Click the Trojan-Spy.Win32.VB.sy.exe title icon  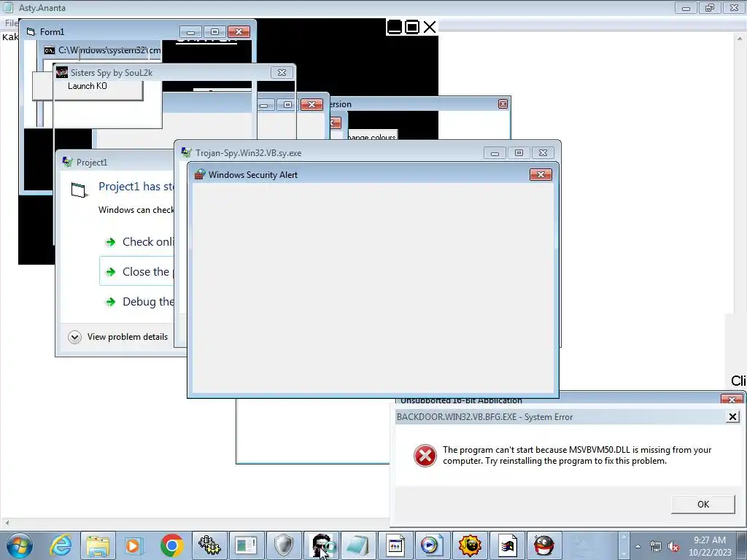[x=186, y=152]
